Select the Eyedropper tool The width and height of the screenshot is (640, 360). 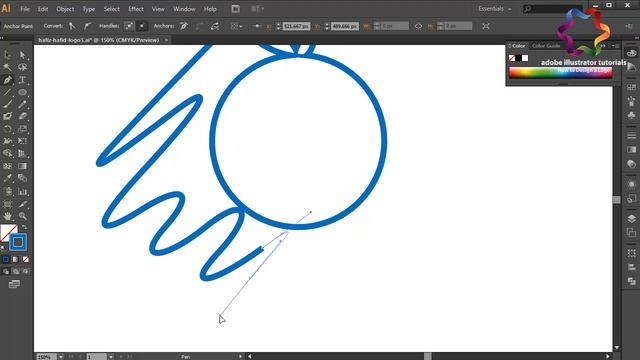[7, 178]
